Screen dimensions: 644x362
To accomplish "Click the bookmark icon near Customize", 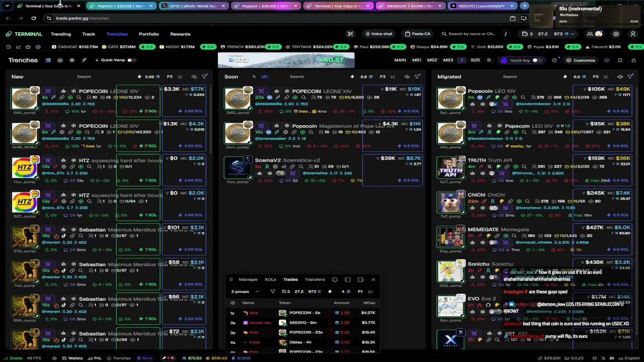I will coord(620,60).
